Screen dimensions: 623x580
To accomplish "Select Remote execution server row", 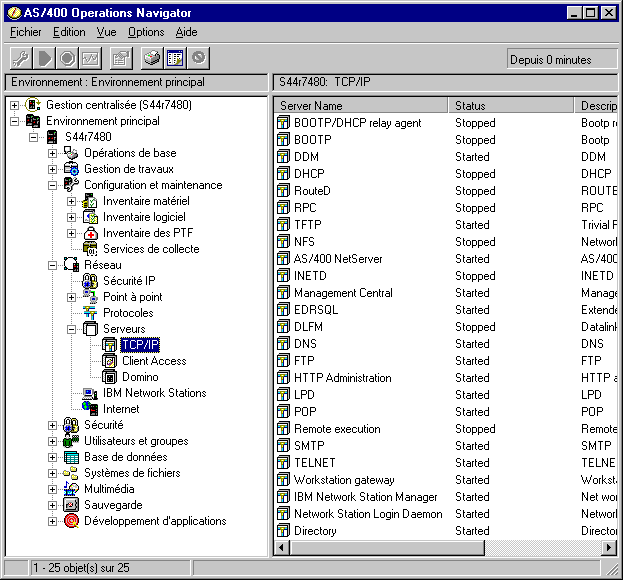I will point(337,429).
